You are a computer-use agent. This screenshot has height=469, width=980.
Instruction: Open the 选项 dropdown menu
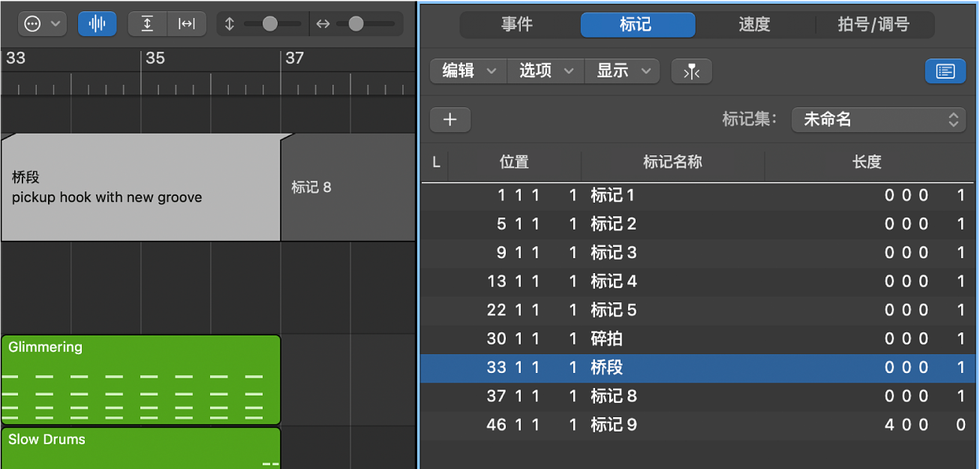point(546,71)
